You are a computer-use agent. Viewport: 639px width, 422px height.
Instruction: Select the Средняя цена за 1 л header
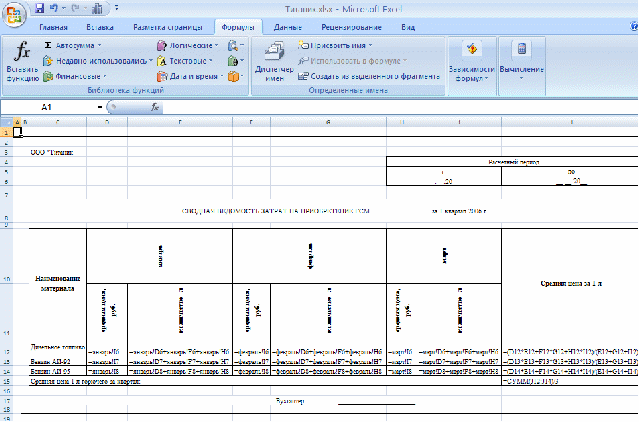[x=571, y=284]
